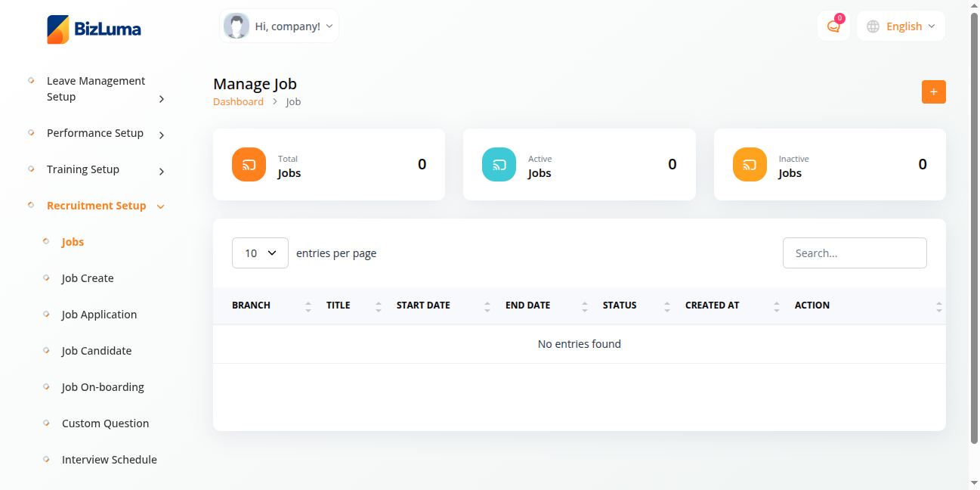
Task: Open the chat notifications icon
Action: [833, 26]
